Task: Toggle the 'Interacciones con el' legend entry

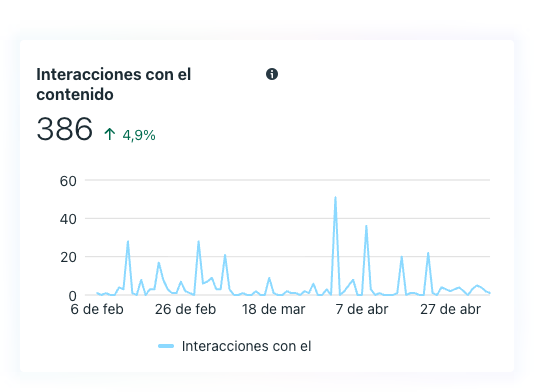Action: click(235, 346)
